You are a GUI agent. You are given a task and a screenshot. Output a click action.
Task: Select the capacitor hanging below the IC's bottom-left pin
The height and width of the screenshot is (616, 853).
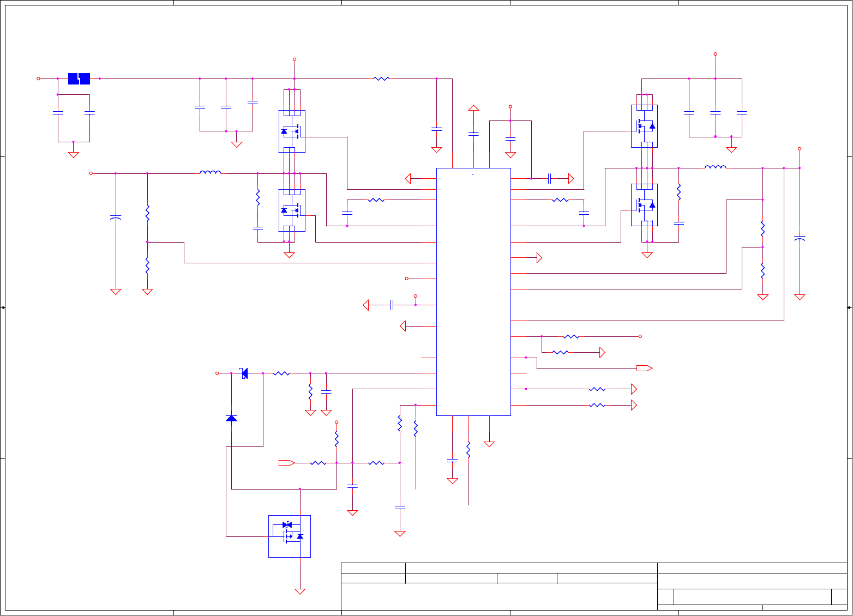click(452, 461)
